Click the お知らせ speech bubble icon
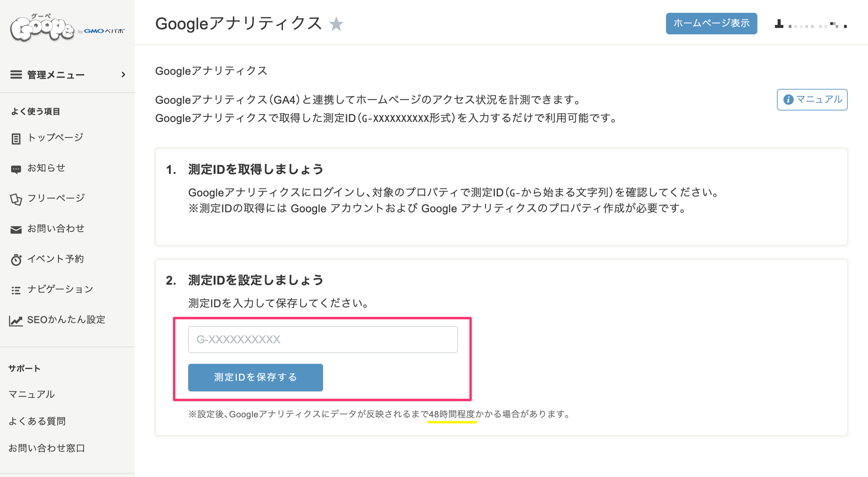Screen dimensions: 868x477 (16, 169)
